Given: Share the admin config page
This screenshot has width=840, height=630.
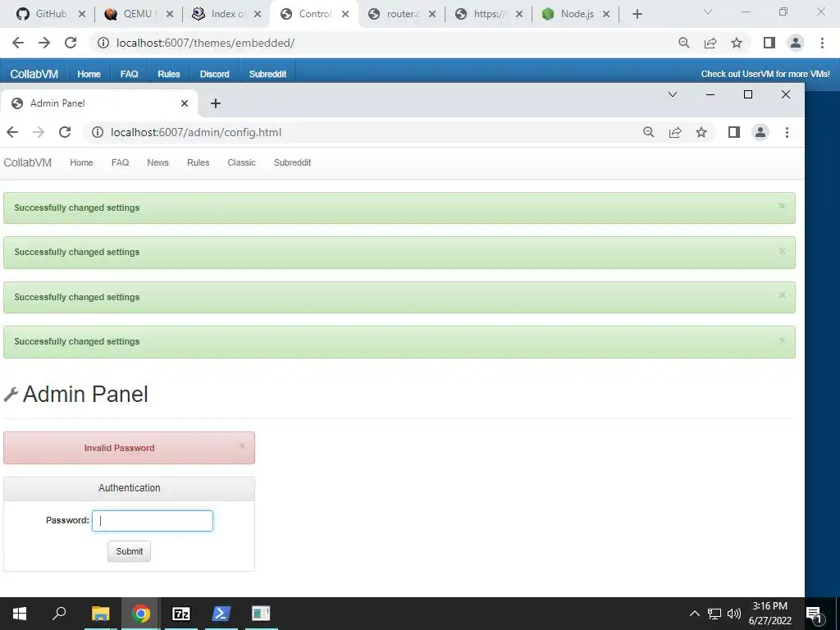Looking at the screenshot, I should (x=675, y=132).
